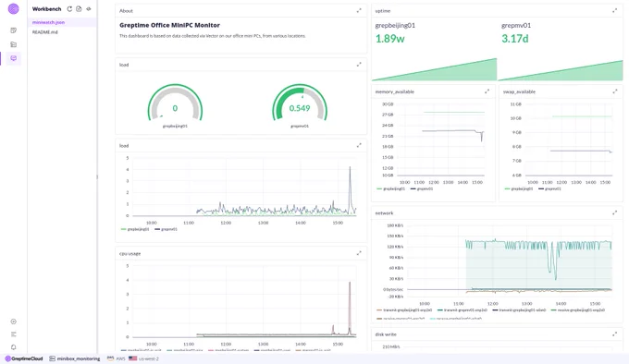Expand the About panel to fullscreen
Screen dimensions: 629x364
coord(359,11)
